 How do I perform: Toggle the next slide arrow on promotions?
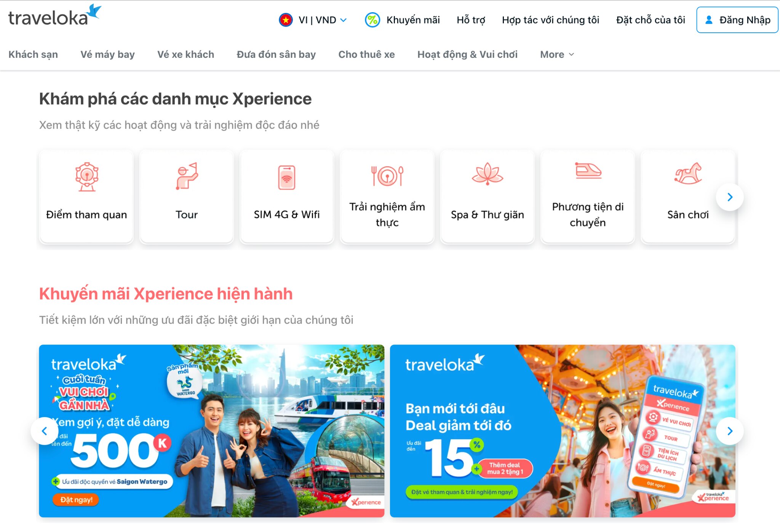[x=730, y=430]
